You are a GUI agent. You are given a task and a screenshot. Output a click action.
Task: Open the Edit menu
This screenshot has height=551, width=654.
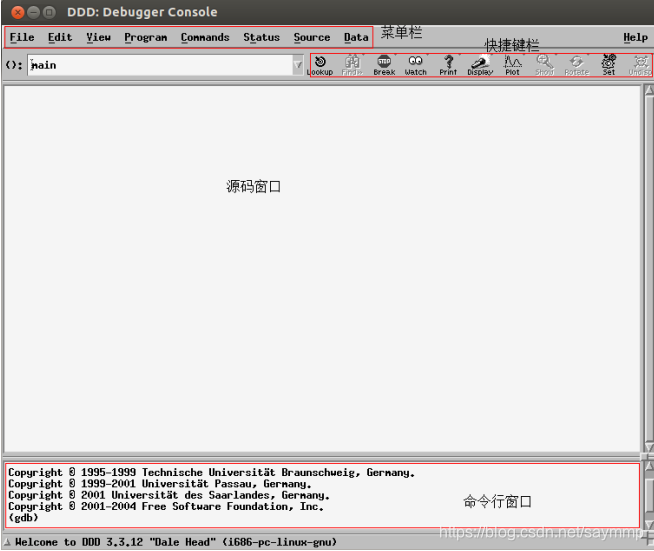60,38
